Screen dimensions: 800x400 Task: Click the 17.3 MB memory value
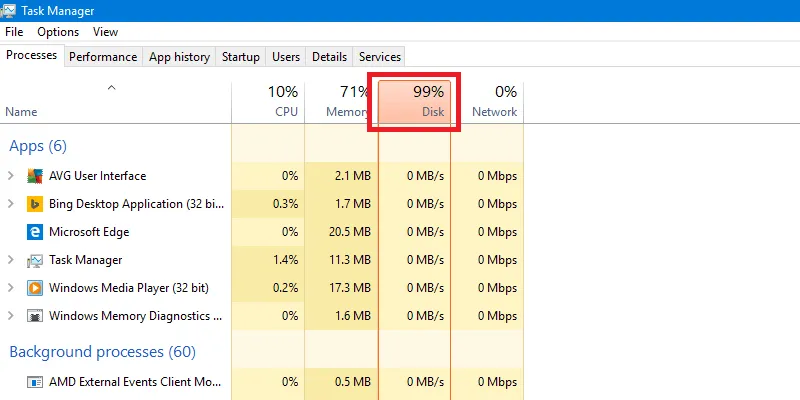pos(350,288)
